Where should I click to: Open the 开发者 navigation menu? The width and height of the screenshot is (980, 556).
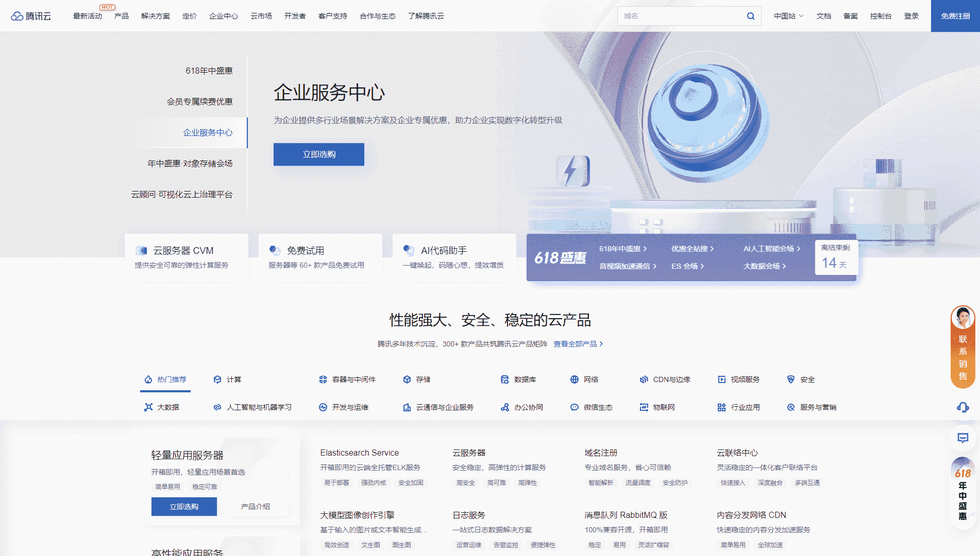click(x=295, y=16)
